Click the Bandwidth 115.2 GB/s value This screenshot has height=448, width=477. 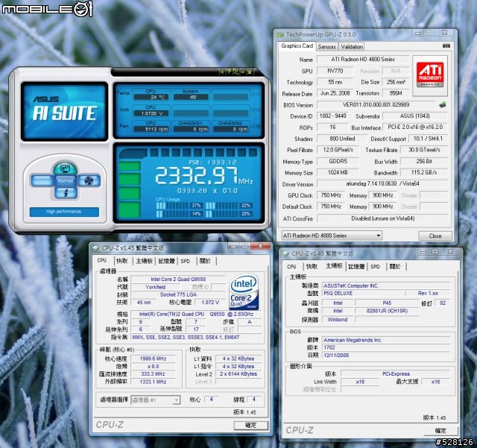424,172
